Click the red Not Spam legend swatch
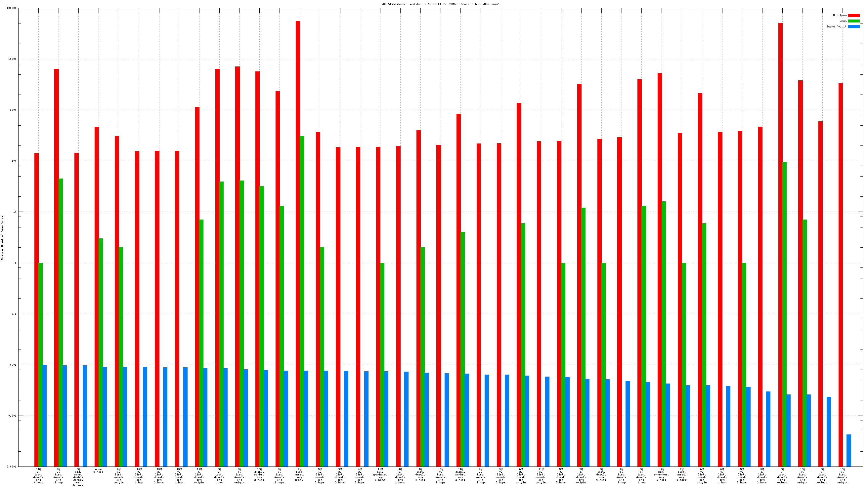Image resolution: width=868 pixels, height=488 pixels. 853,15
